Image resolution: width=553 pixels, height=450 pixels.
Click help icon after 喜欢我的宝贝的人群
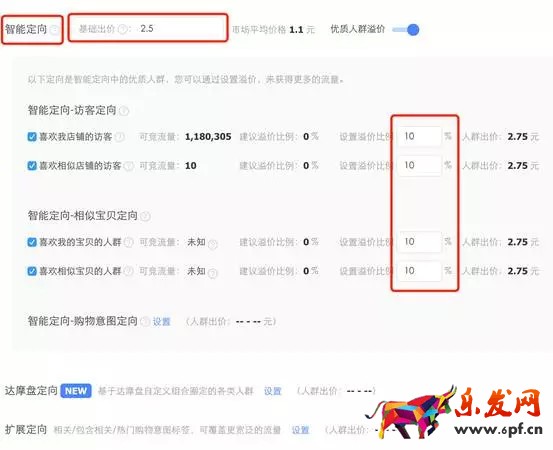tap(129, 242)
